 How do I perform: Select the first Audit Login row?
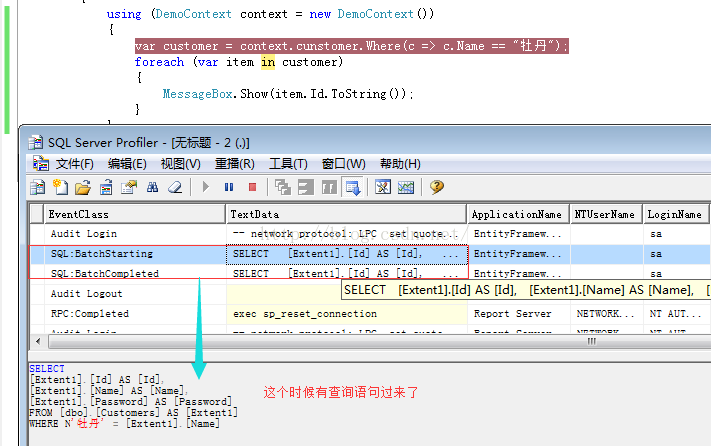point(370,234)
